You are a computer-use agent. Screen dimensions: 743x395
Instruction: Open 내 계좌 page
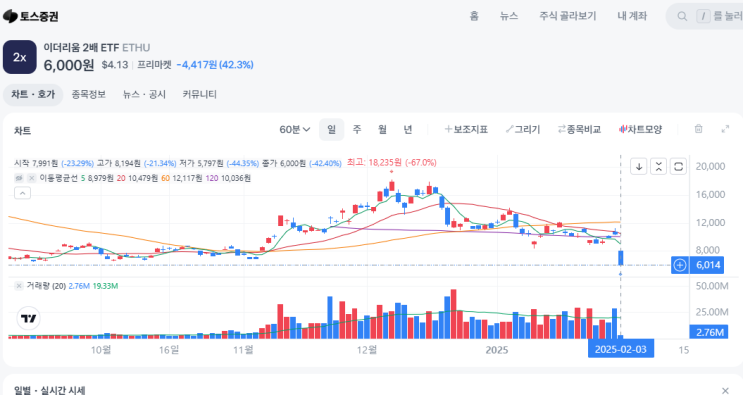coord(632,16)
